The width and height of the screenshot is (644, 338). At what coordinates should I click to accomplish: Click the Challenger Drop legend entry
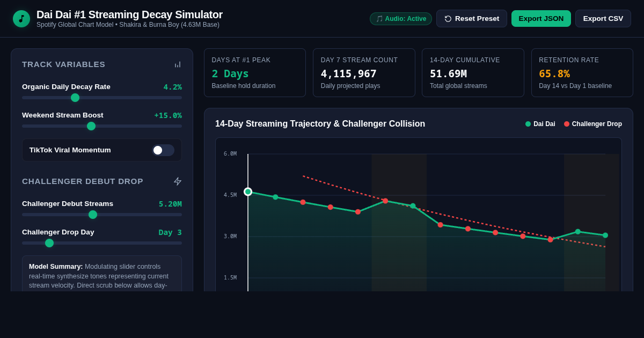593,124
